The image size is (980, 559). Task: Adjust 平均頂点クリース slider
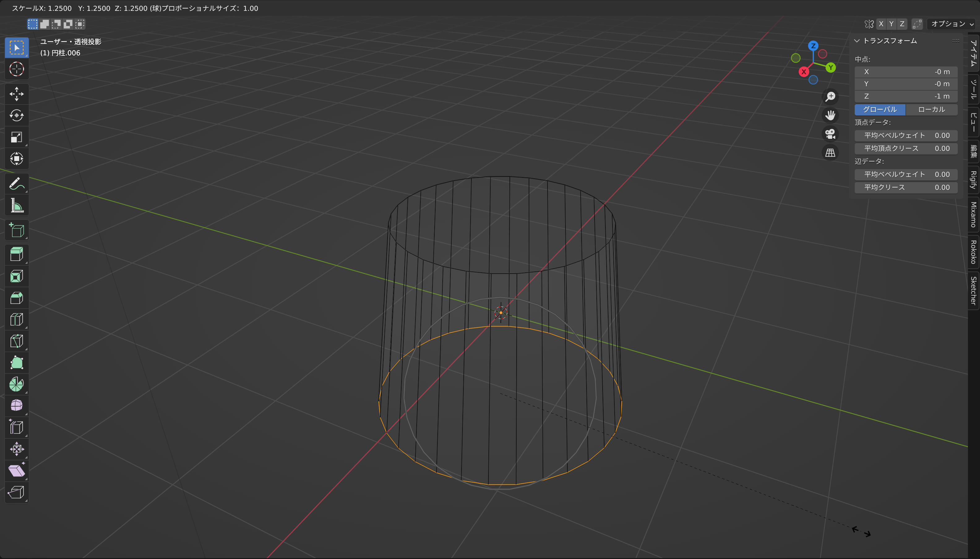coord(906,149)
